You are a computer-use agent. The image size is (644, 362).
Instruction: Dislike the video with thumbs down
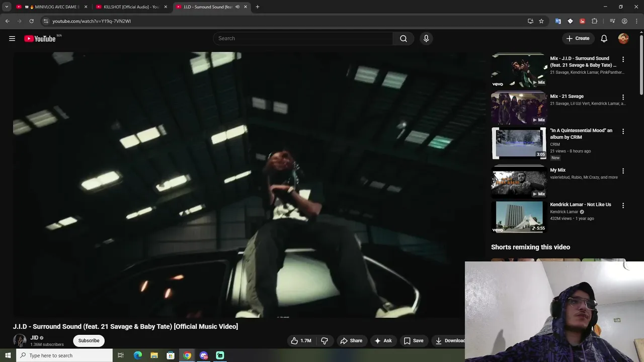pos(325,340)
